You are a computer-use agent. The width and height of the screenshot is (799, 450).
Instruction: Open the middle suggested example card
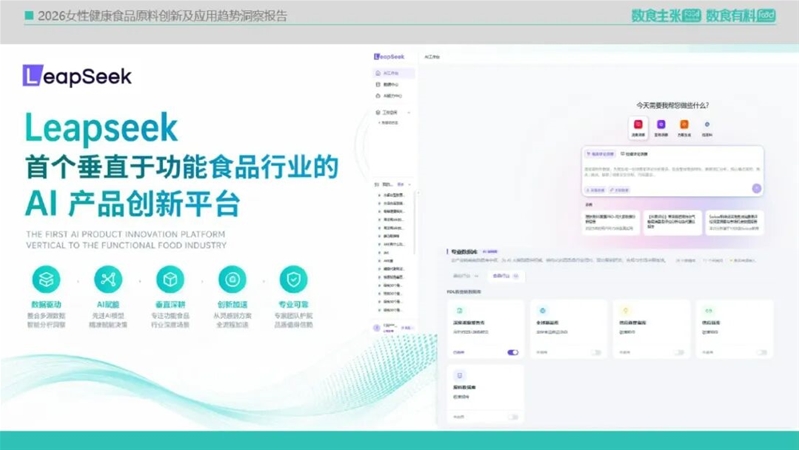coord(672,223)
